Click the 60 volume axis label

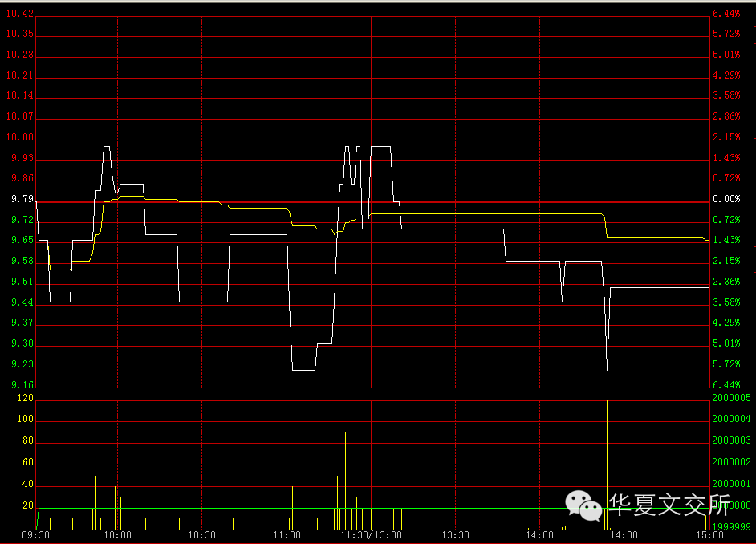(28, 463)
